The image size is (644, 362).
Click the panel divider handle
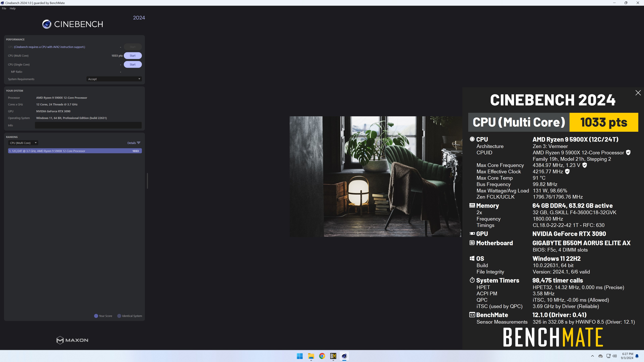click(x=147, y=181)
